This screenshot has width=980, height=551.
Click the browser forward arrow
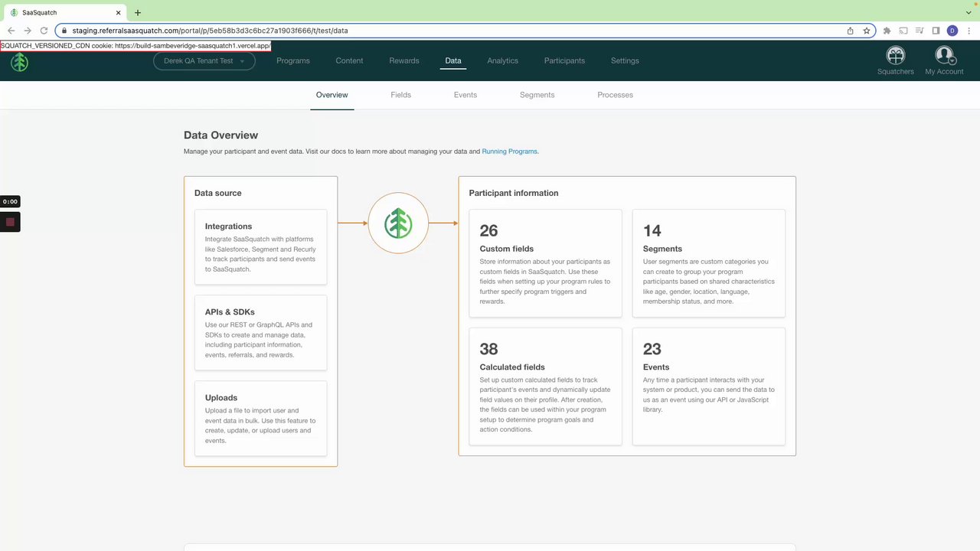(28, 31)
